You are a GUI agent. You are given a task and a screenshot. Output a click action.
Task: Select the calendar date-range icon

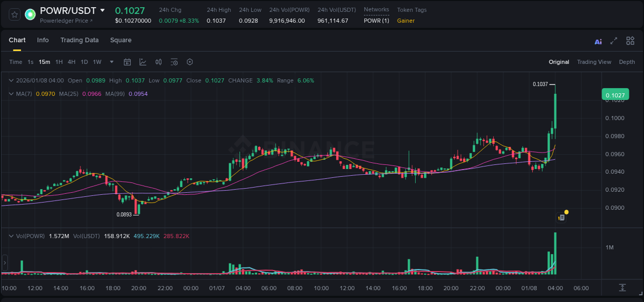pos(127,62)
